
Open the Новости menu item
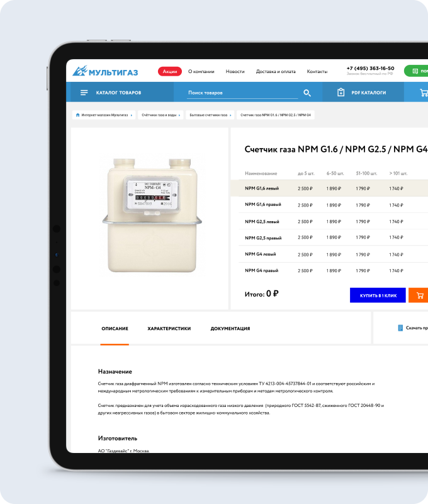(x=235, y=71)
